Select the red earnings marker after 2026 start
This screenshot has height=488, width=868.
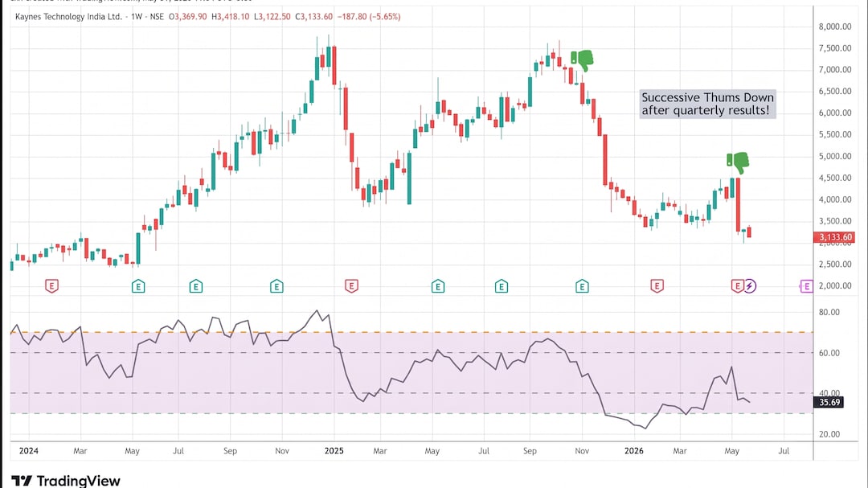[657, 286]
